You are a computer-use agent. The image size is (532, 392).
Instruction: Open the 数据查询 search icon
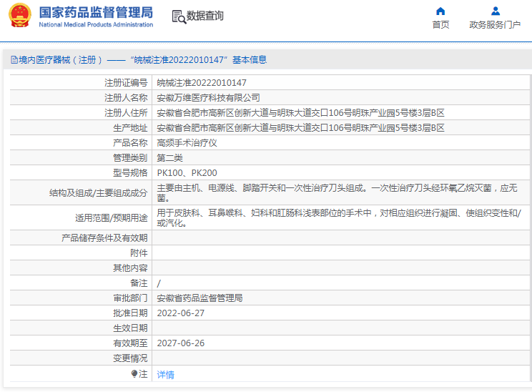[x=179, y=16]
